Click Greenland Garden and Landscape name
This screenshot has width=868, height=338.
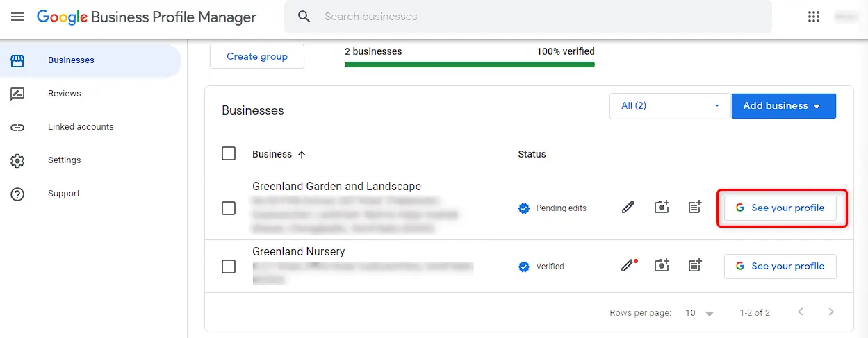click(x=336, y=186)
